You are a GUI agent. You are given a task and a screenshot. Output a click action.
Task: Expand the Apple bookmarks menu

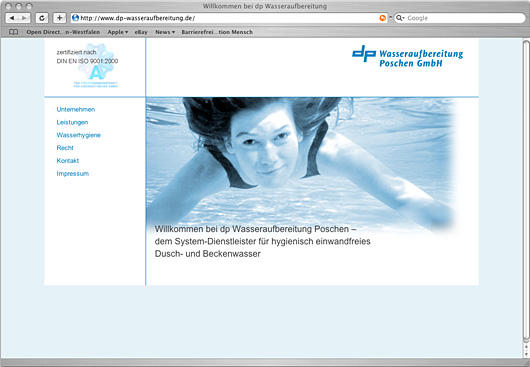(118, 32)
